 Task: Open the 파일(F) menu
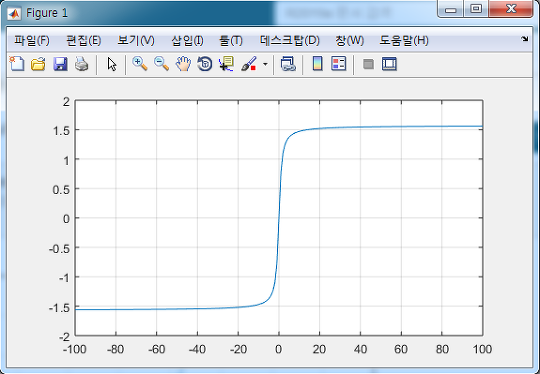tap(32, 41)
